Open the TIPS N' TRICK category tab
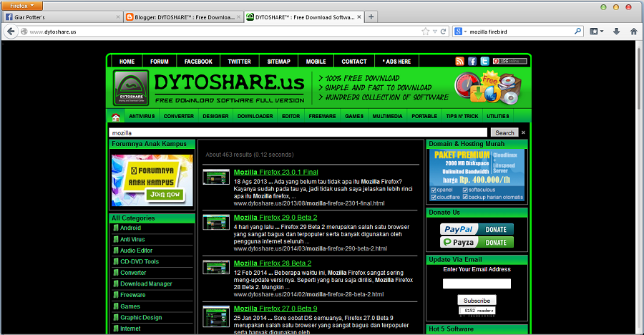 462,117
